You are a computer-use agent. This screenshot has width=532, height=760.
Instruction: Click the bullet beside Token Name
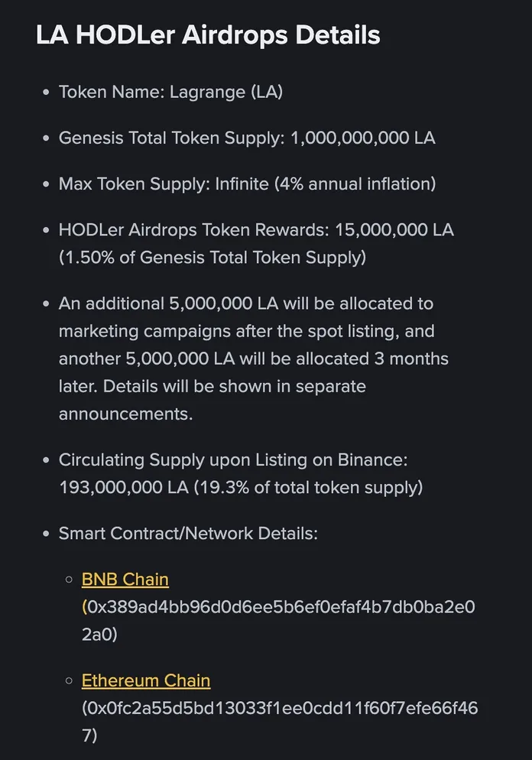(46, 93)
